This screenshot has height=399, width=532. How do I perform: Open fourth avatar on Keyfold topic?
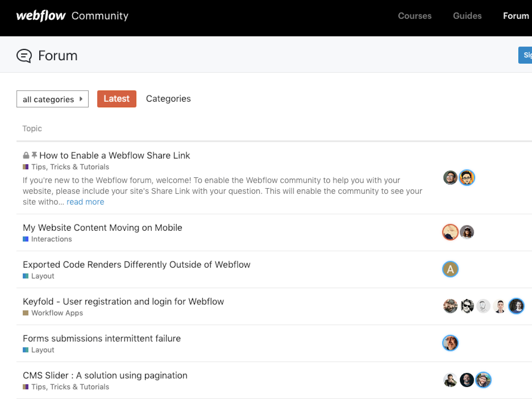coord(500,306)
